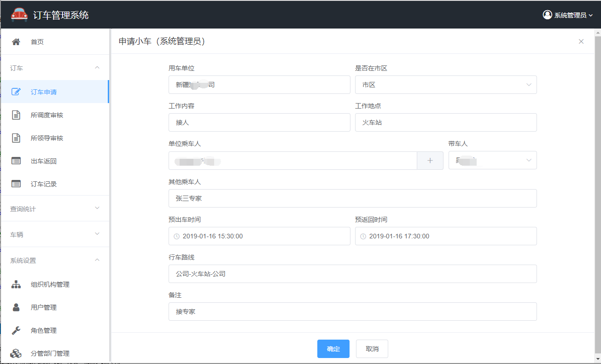Open the 是否在市区 dropdown
The image size is (601, 364).
click(x=445, y=85)
